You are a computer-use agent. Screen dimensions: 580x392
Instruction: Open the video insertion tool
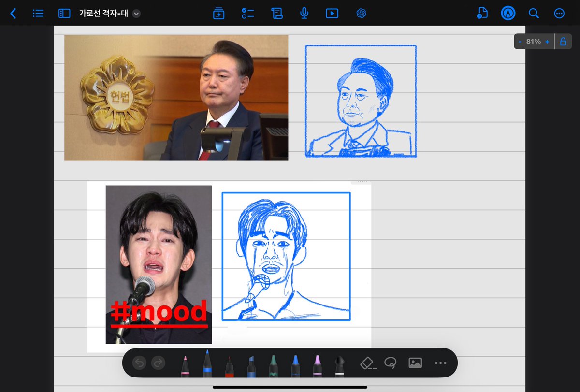pos(331,14)
